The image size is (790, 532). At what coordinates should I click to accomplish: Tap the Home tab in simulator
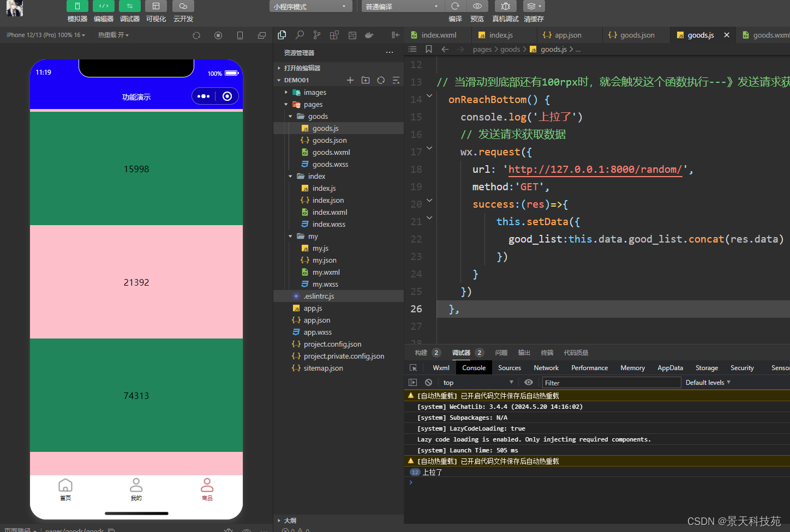click(x=65, y=489)
